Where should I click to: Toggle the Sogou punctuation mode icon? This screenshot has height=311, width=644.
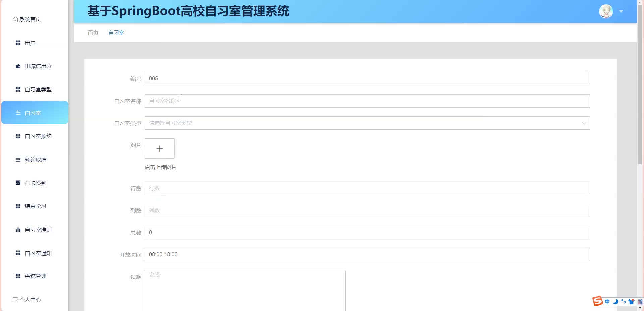pyautogui.click(x=624, y=302)
